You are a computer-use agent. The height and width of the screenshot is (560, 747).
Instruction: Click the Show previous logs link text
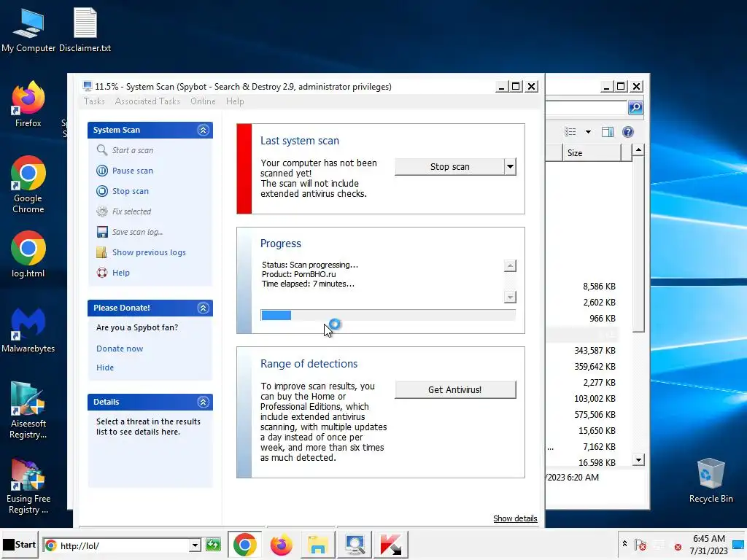pyautogui.click(x=149, y=252)
